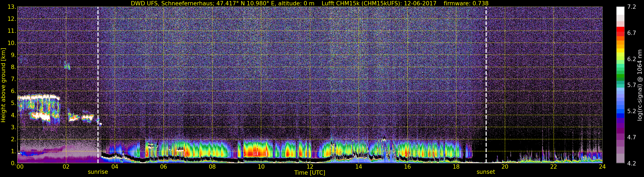The image size is (644, 177).
Task: Click the '24' time axis tick label
Action: (602, 167)
